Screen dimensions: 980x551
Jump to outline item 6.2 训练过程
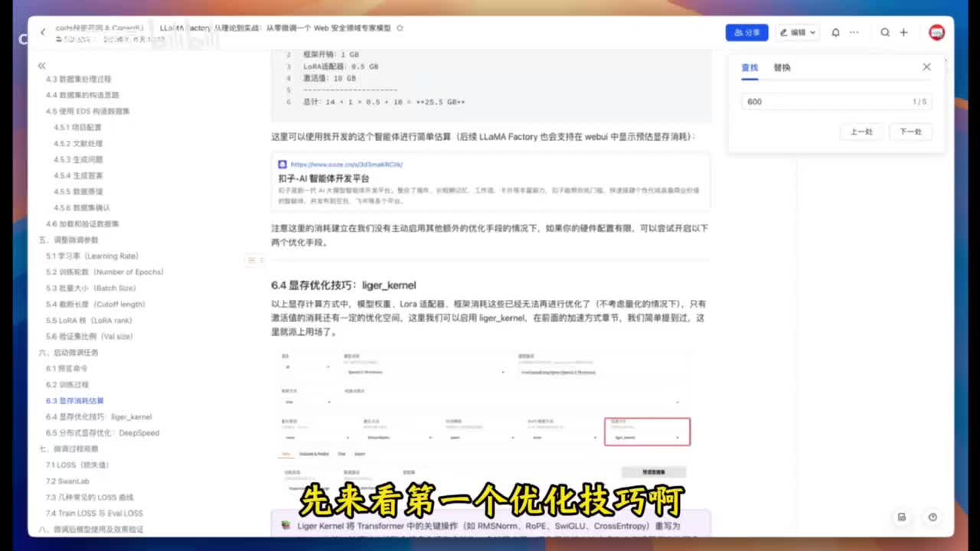tap(67, 384)
